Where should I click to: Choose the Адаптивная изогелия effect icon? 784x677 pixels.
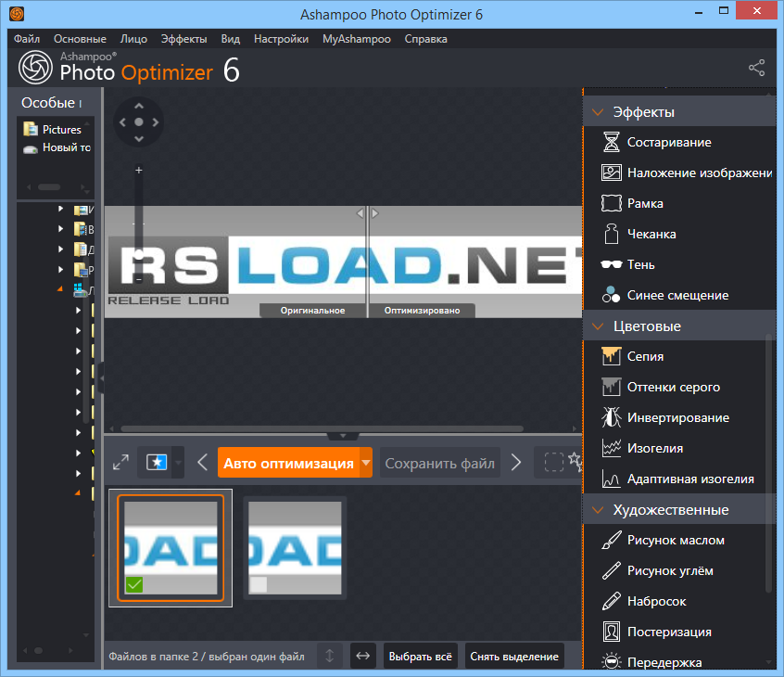coord(611,479)
